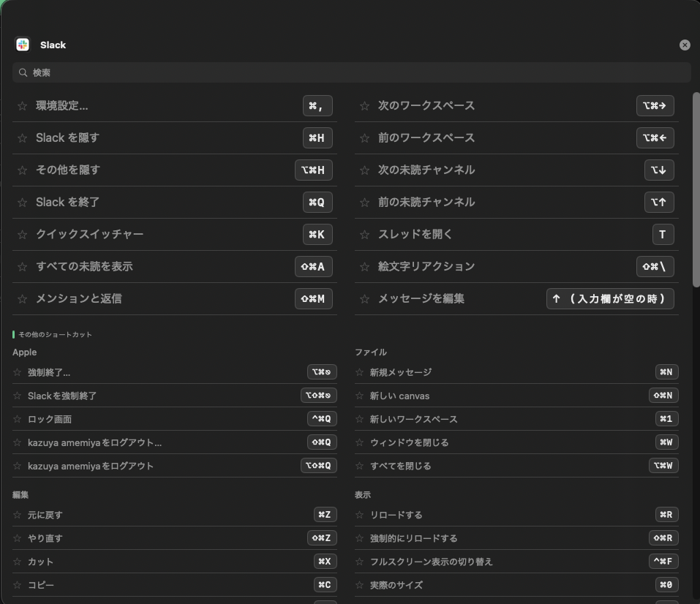This screenshot has height=604, width=700.
Task: Star the Slack を隠す shortcut
Action: point(23,138)
